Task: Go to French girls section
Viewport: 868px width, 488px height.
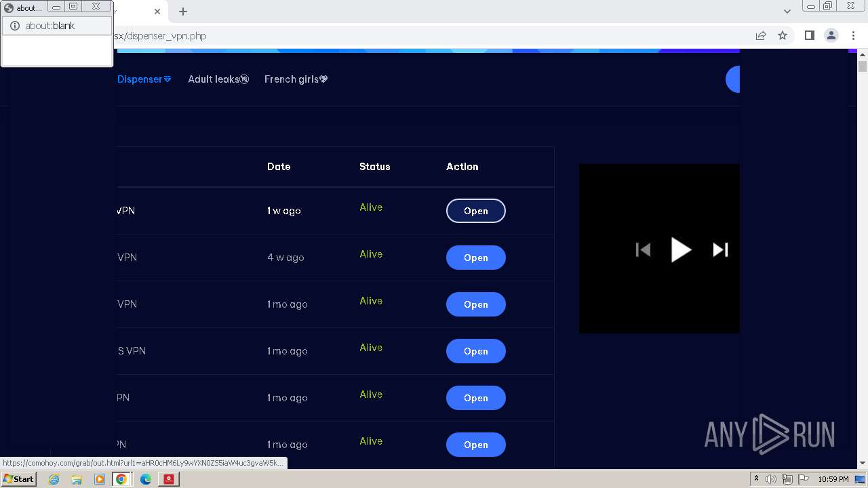Action: coord(296,79)
